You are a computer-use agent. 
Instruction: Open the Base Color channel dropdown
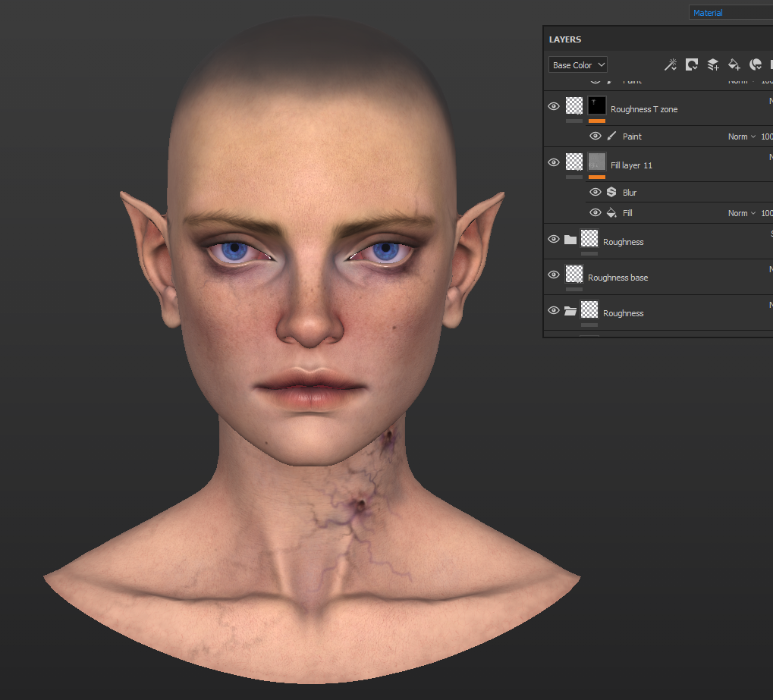click(x=578, y=64)
